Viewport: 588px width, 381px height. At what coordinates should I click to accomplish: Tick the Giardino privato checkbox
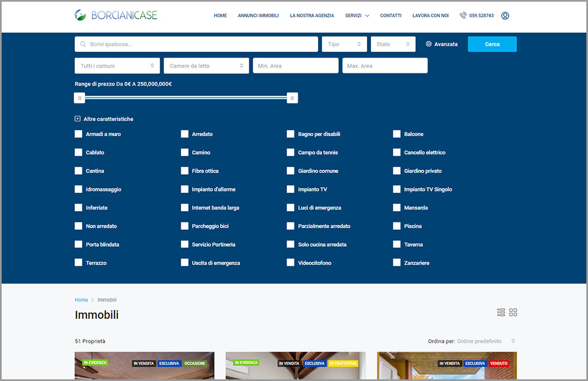[397, 171]
